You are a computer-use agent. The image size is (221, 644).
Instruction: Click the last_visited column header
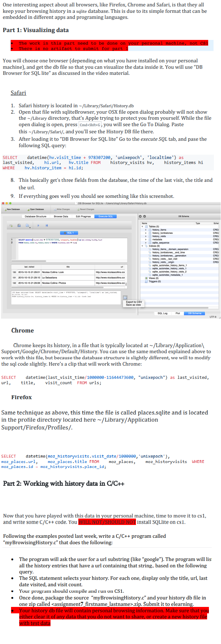point(29,267)
